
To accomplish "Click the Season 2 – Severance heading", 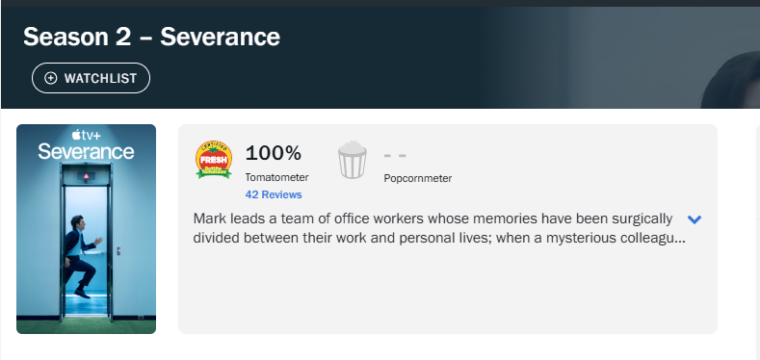I will 152,37.
